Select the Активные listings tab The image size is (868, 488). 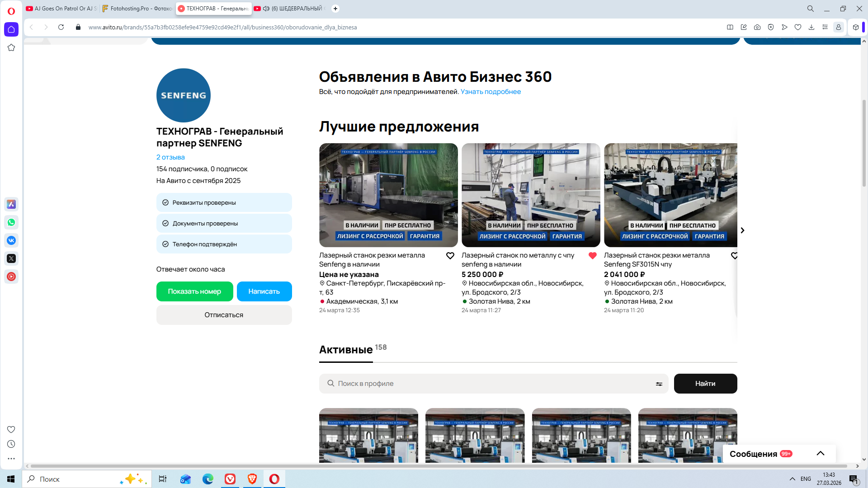(x=346, y=350)
